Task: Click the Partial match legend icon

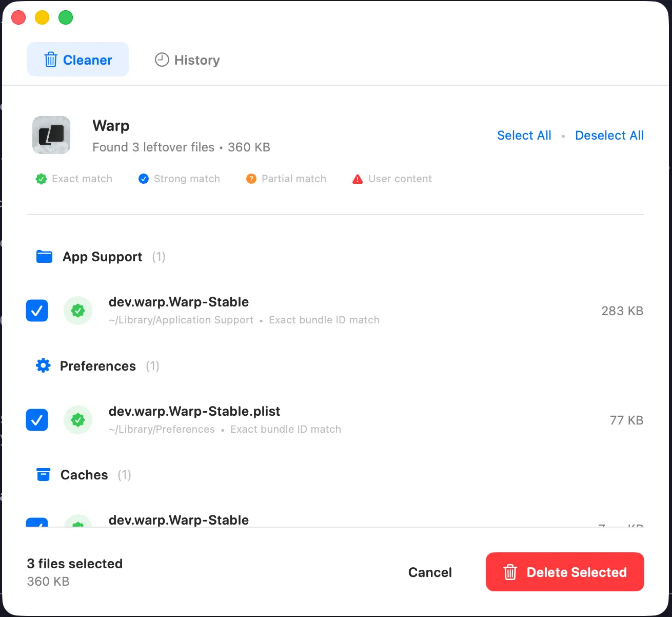Action: coord(251,179)
